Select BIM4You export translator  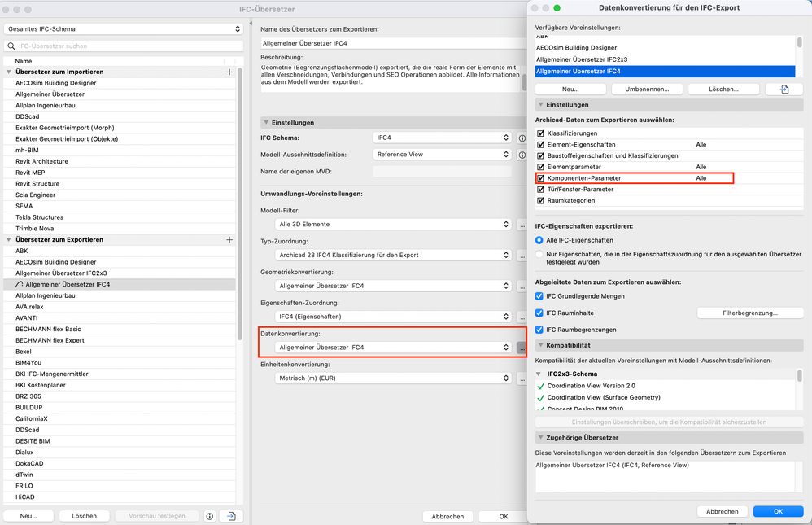pyautogui.click(x=120, y=363)
